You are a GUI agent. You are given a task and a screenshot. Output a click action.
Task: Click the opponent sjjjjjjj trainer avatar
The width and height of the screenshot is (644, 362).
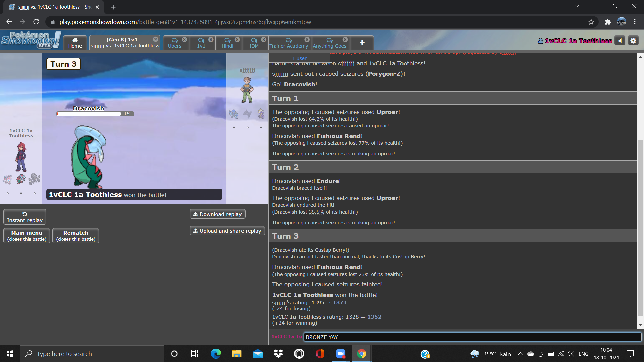click(247, 90)
